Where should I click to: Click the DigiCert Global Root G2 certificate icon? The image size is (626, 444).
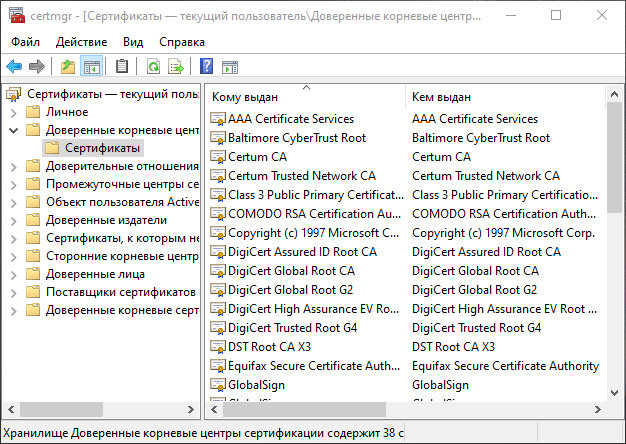[x=218, y=290]
